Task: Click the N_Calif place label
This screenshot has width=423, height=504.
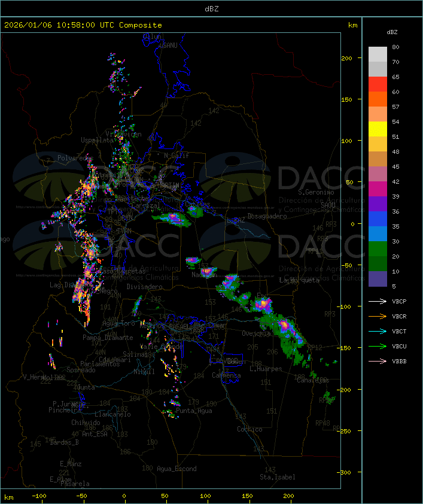Action: pos(176,155)
